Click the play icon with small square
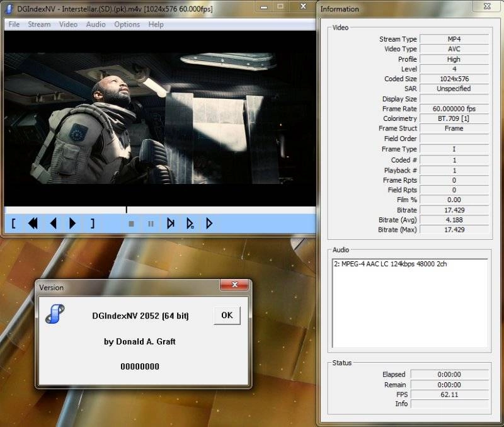 tap(190, 224)
